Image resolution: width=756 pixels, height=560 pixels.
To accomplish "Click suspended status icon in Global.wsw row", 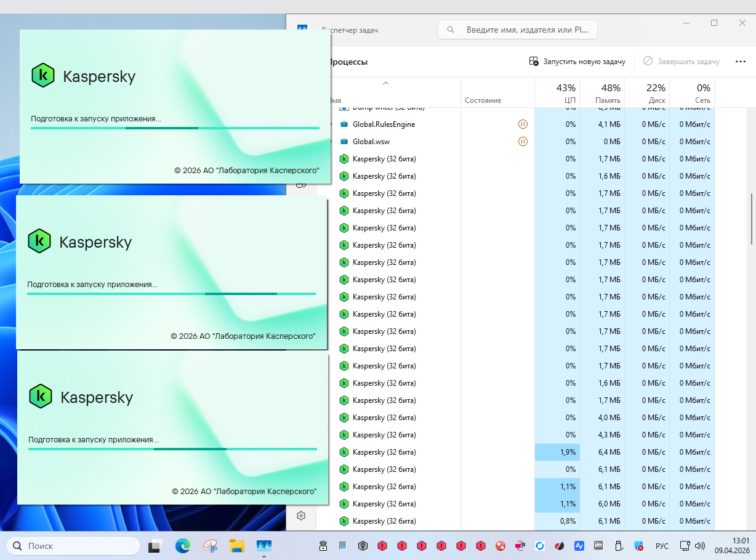I will pos(523,142).
